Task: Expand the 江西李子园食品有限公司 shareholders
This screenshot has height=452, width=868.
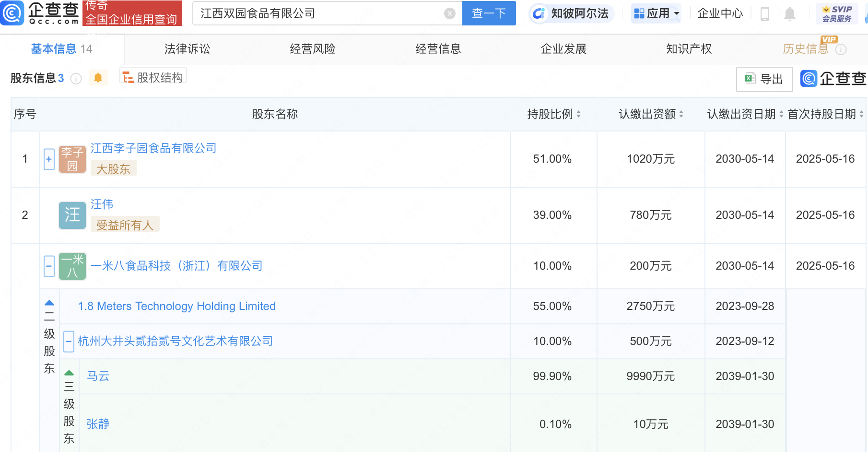Action: [49, 159]
